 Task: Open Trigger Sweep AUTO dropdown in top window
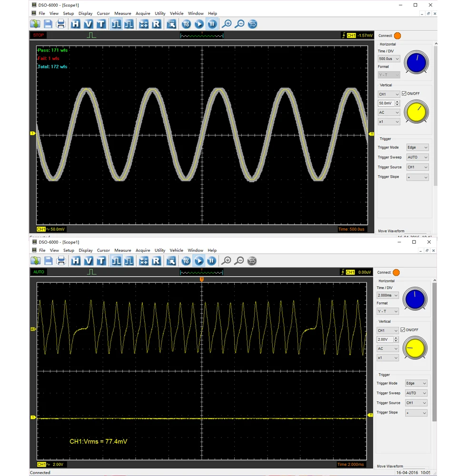pyautogui.click(x=417, y=157)
